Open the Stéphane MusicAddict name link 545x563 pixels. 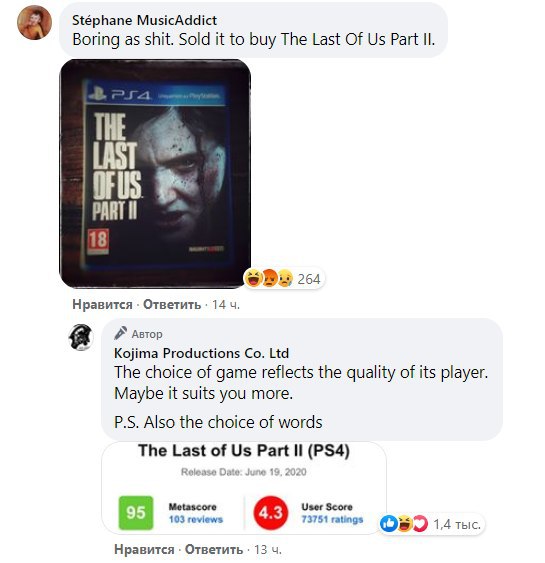144,20
